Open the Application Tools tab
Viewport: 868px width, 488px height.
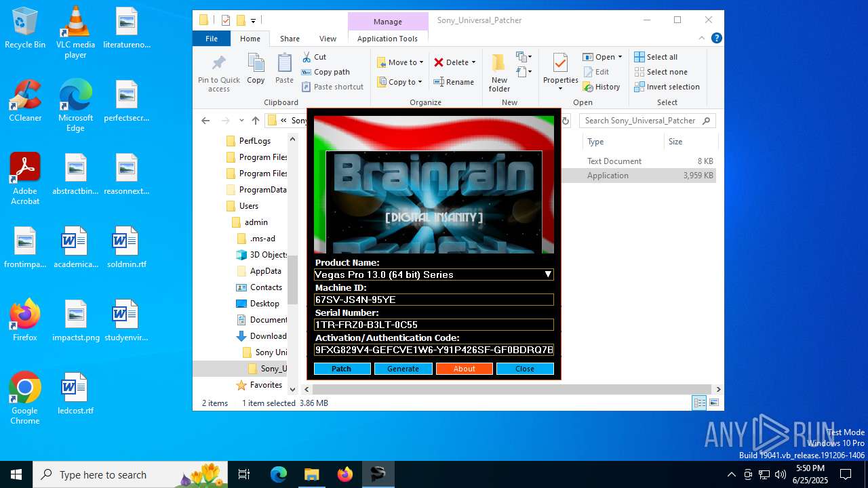click(387, 39)
